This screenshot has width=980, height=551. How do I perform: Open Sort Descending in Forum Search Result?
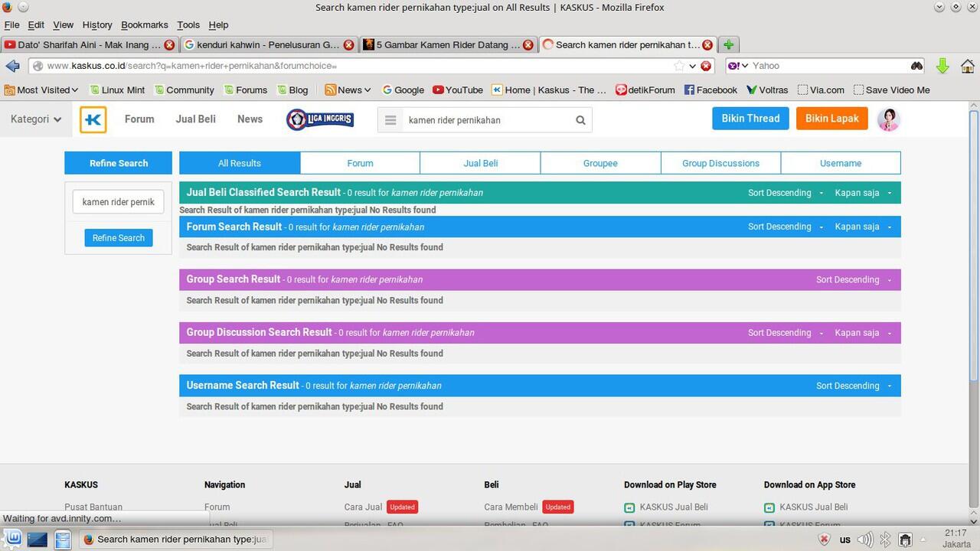pyautogui.click(x=786, y=227)
